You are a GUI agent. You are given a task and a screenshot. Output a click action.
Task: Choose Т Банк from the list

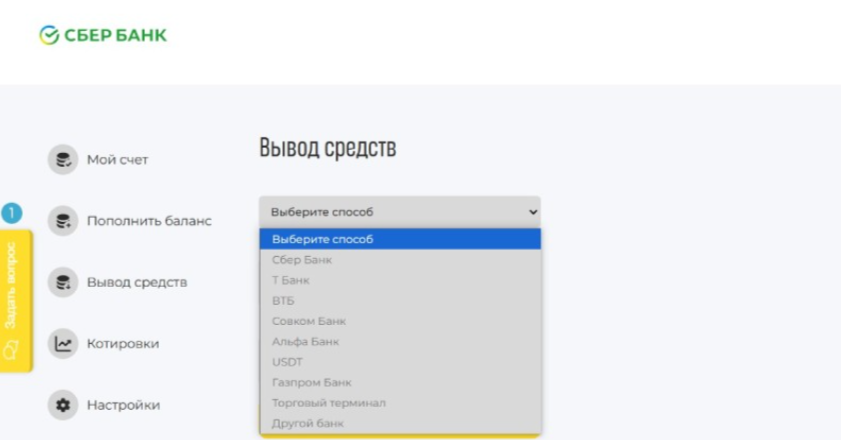pyautogui.click(x=400, y=280)
